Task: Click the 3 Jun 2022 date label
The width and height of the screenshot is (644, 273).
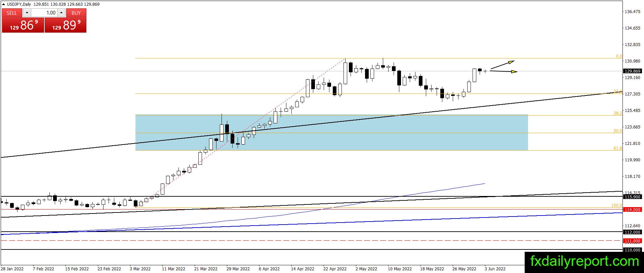Action: 495,269
